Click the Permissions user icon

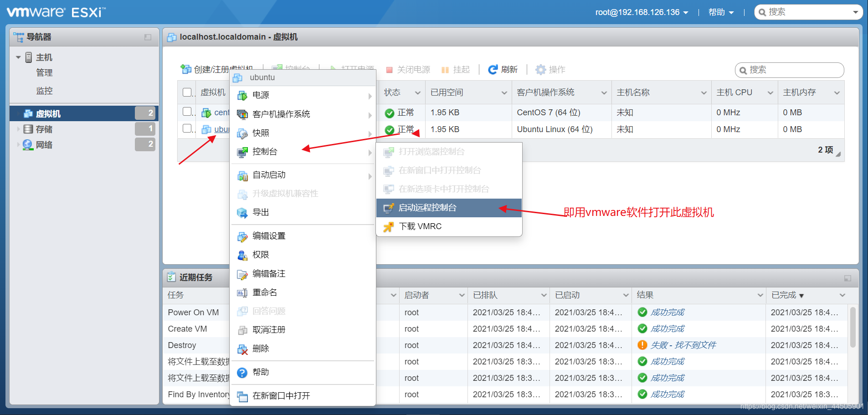pyautogui.click(x=242, y=255)
